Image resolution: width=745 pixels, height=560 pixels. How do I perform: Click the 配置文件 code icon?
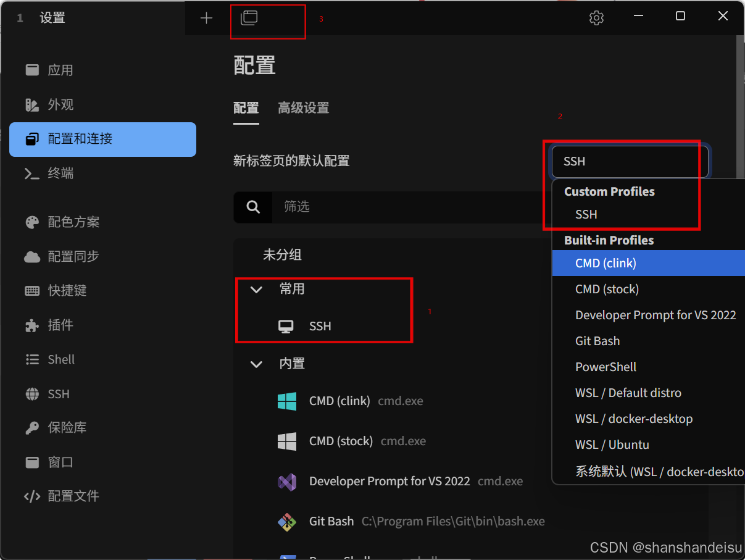pyautogui.click(x=32, y=496)
